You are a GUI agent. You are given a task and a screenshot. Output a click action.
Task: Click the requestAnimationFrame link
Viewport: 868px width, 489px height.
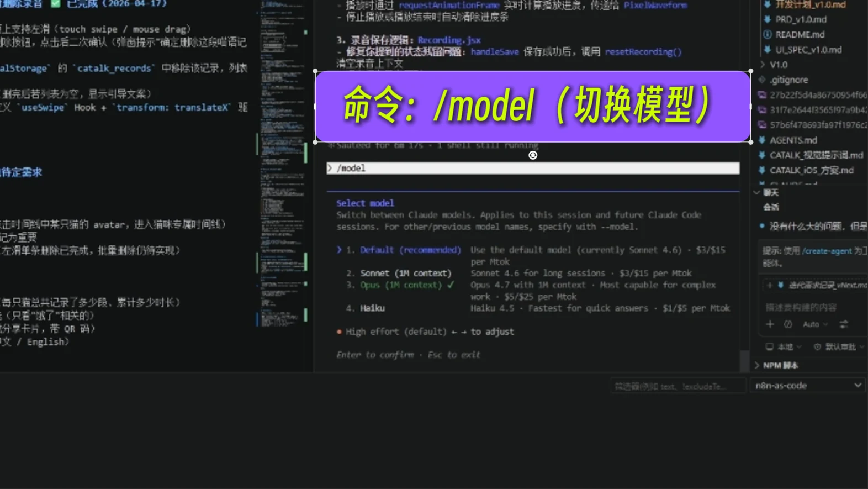(449, 6)
